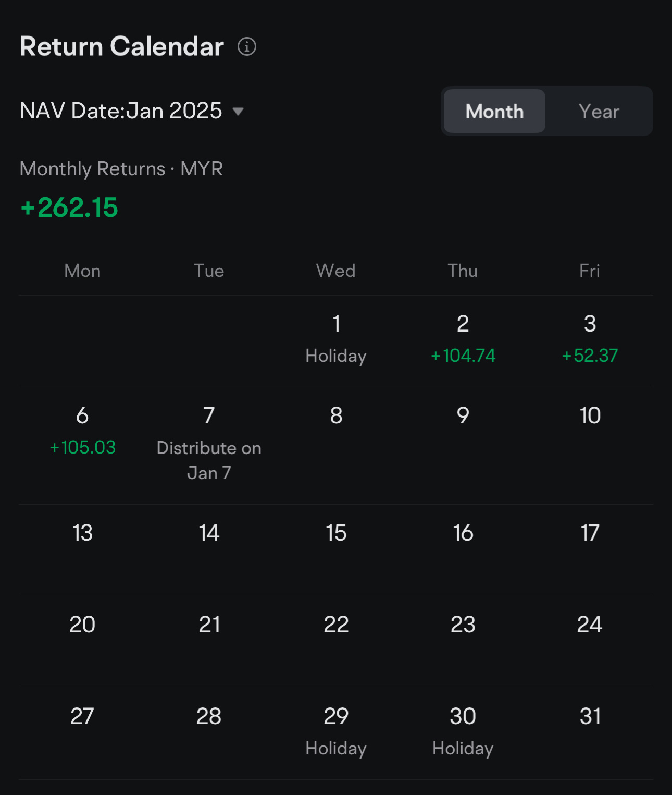Open the Return Calendar info icon
This screenshot has height=795, width=672.
pyautogui.click(x=247, y=46)
